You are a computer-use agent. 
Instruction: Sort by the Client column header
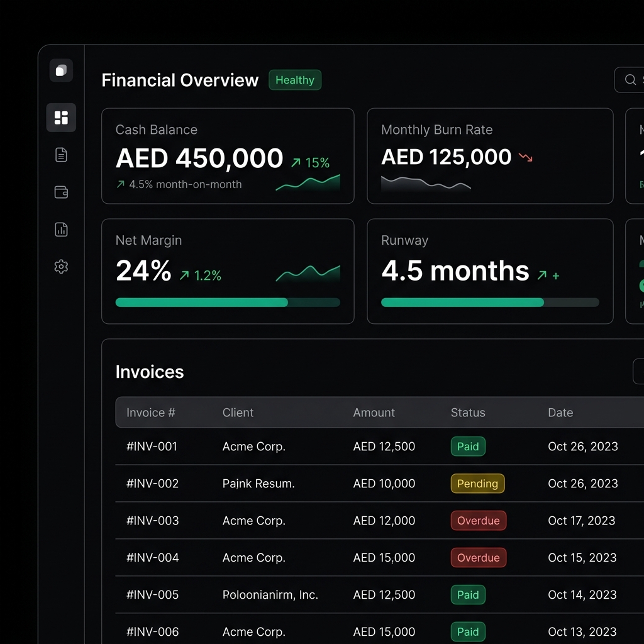pyautogui.click(x=238, y=413)
